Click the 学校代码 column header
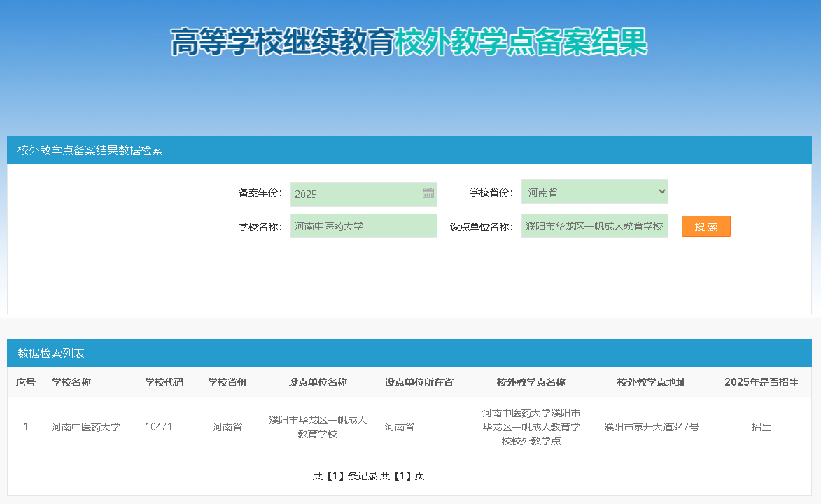 click(x=164, y=382)
